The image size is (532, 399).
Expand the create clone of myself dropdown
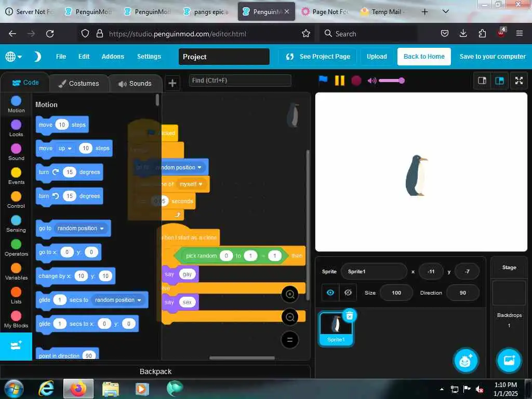click(x=191, y=184)
